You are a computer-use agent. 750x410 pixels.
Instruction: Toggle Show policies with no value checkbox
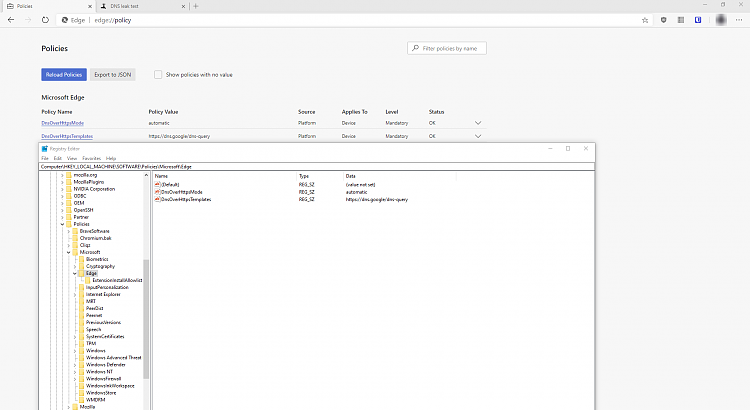point(158,75)
